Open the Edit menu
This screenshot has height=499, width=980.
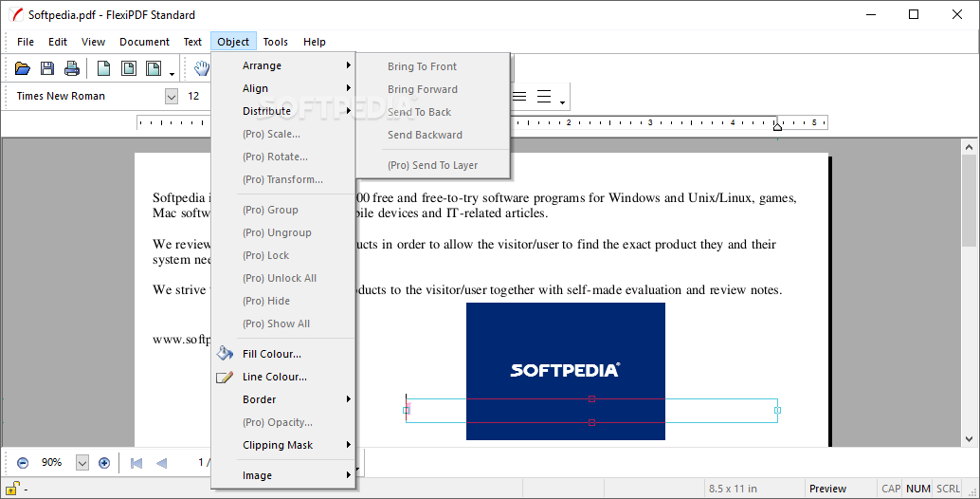[58, 42]
